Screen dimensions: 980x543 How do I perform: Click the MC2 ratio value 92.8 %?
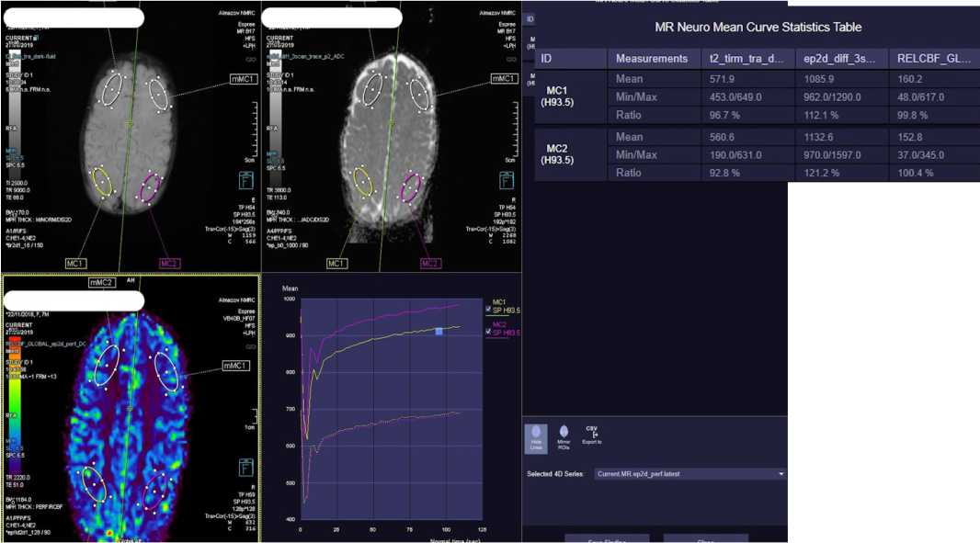[x=724, y=173]
